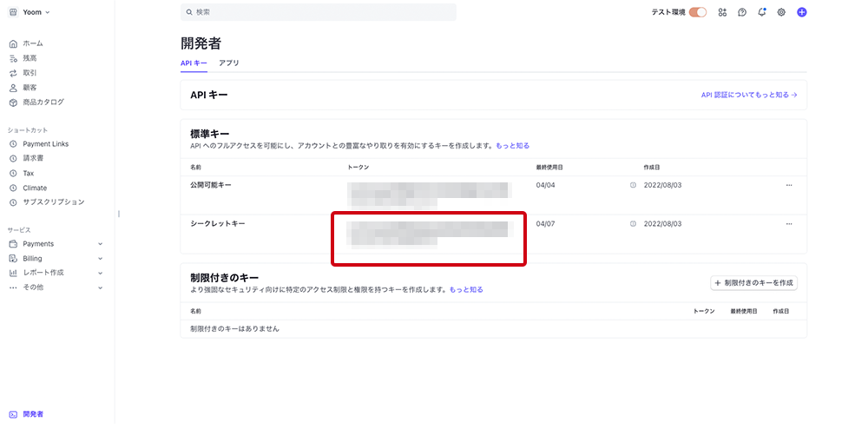This screenshot has width=868, height=436.
Task: Click info icon beside 04/04 last-used date
Action: pos(633,185)
